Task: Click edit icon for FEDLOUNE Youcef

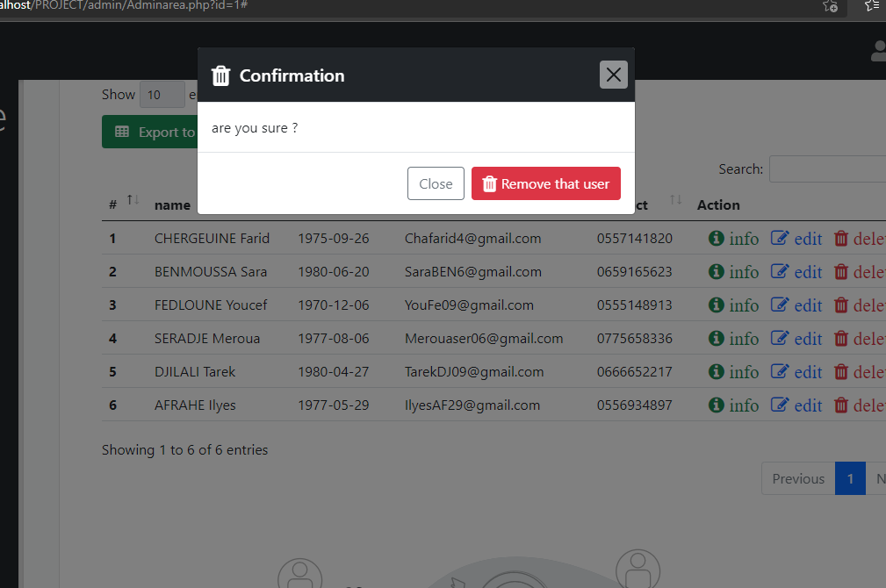Action: [x=779, y=305]
